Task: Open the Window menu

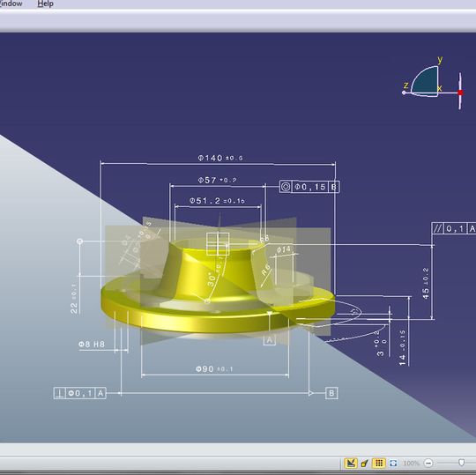Action: [x=11, y=4]
